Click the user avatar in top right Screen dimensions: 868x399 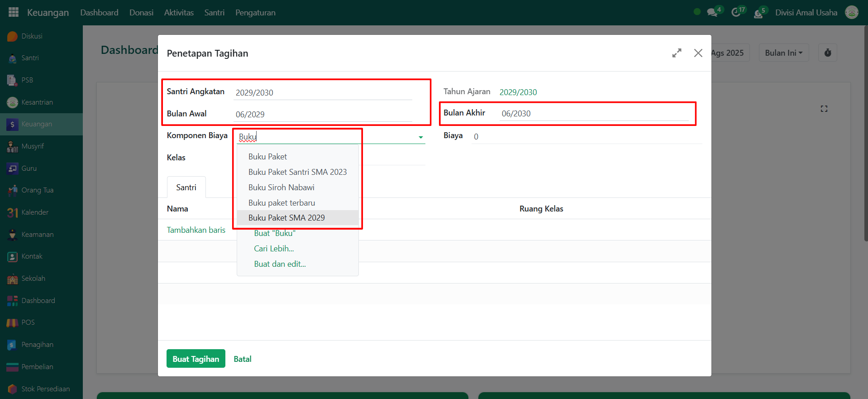click(x=852, y=12)
